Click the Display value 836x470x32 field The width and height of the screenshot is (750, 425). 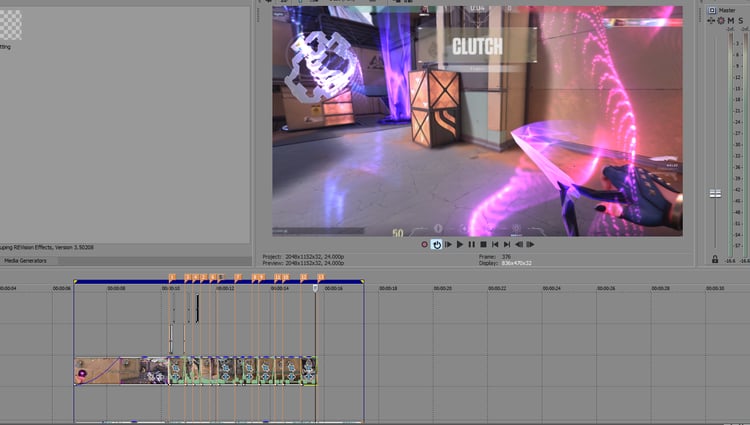click(516, 263)
